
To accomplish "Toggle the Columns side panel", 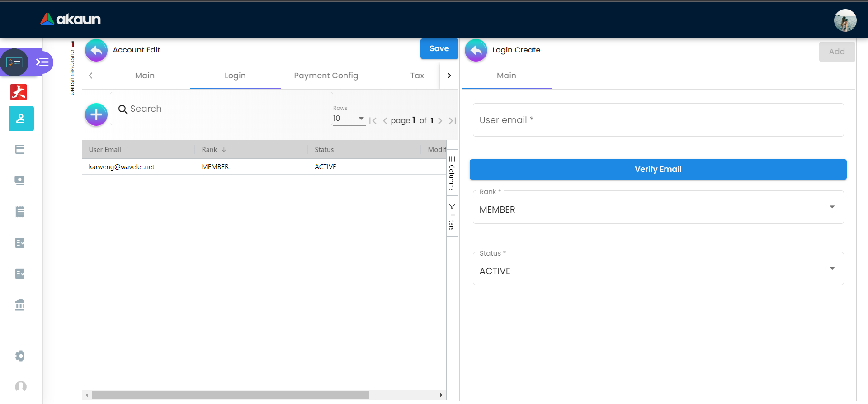I will 452,173.
